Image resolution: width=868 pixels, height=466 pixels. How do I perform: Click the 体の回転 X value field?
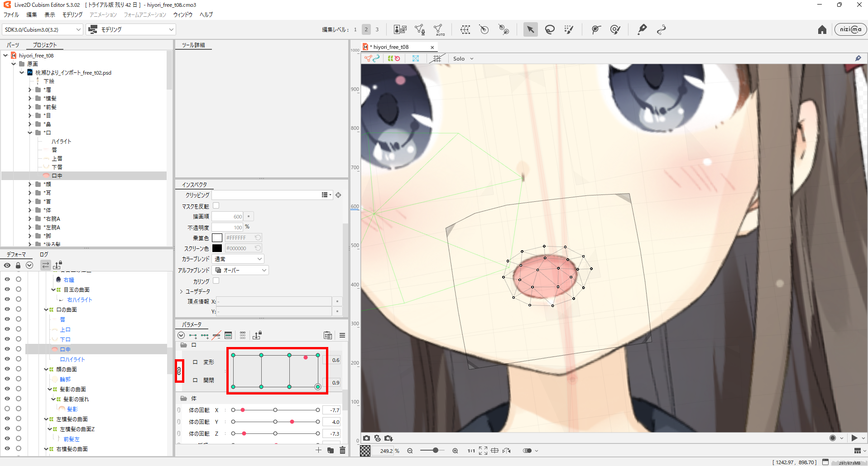pyautogui.click(x=331, y=410)
